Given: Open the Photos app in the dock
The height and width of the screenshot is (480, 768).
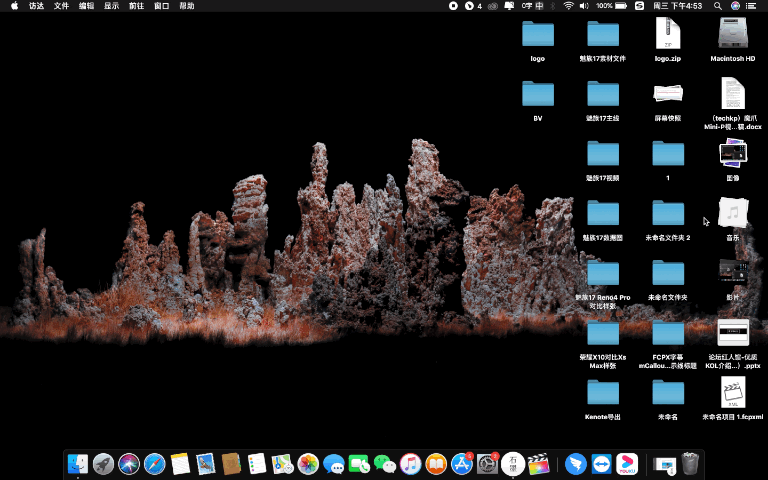Looking at the screenshot, I should 308,464.
